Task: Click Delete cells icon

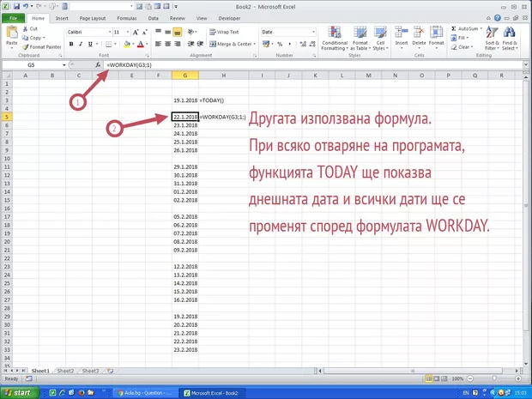Action: [x=419, y=33]
